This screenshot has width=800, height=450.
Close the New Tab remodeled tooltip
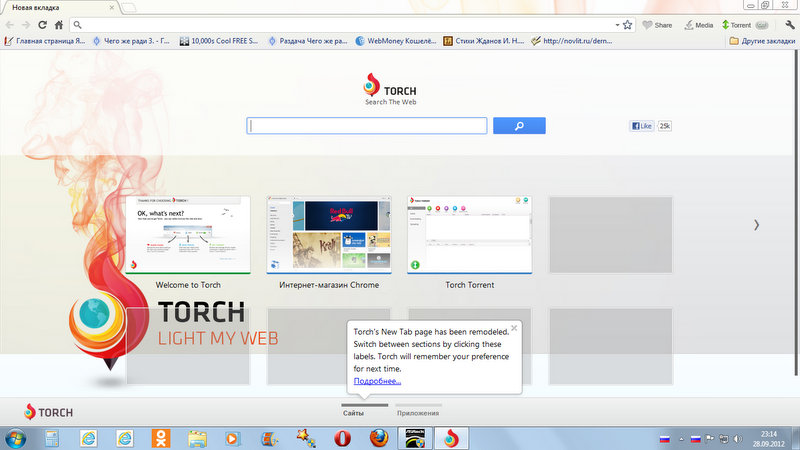point(514,328)
